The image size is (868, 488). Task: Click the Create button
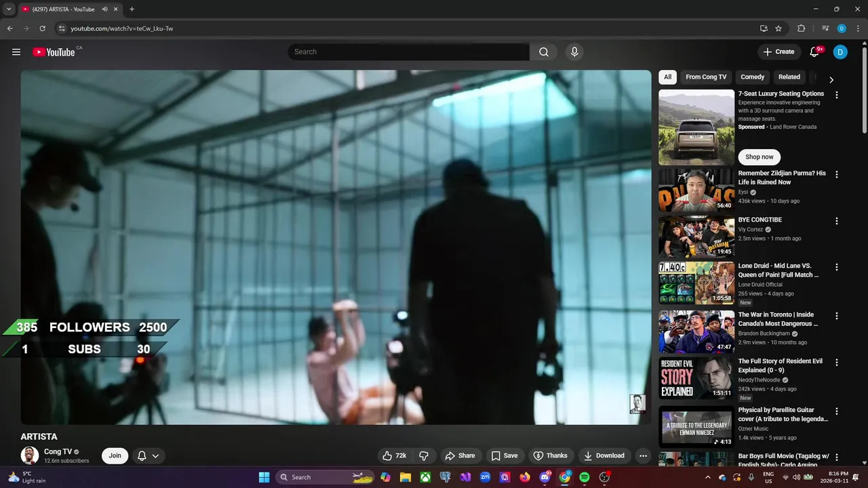(x=778, y=52)
